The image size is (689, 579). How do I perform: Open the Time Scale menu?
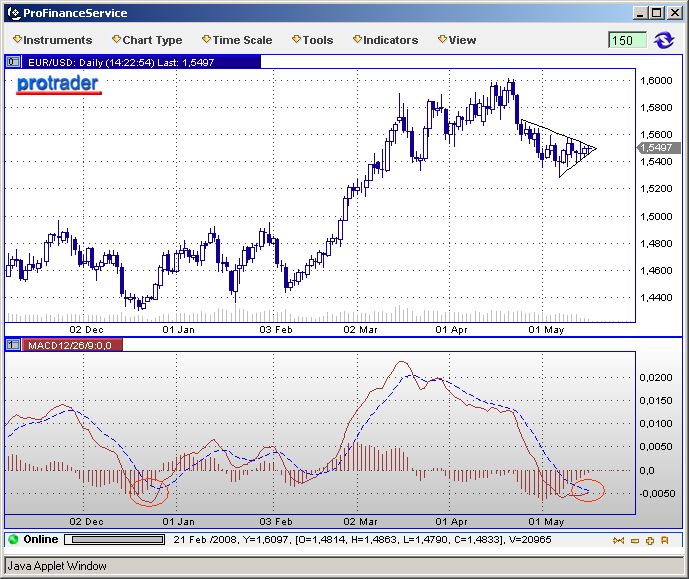click(237, 40)
